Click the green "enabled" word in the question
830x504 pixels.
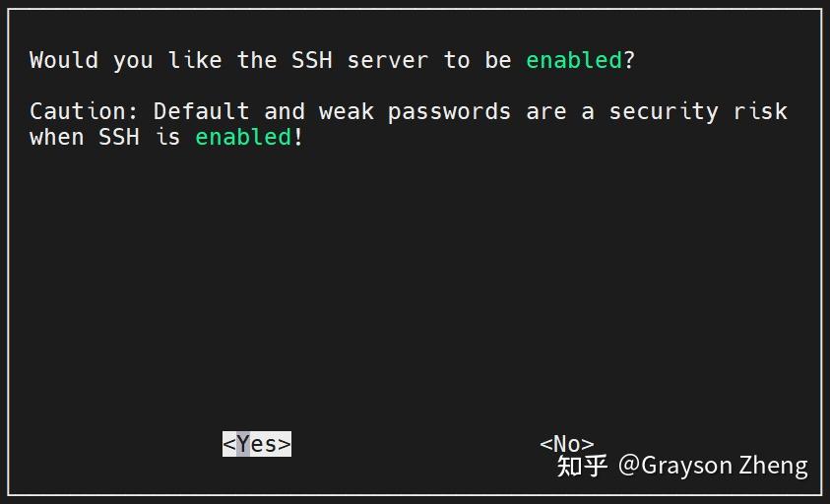[574, 60]
